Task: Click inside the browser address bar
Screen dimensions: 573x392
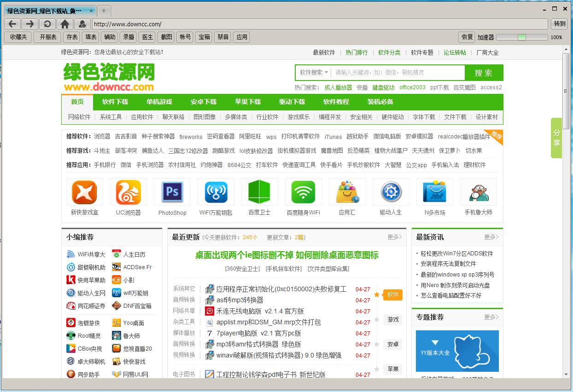Action: (276, 23)
